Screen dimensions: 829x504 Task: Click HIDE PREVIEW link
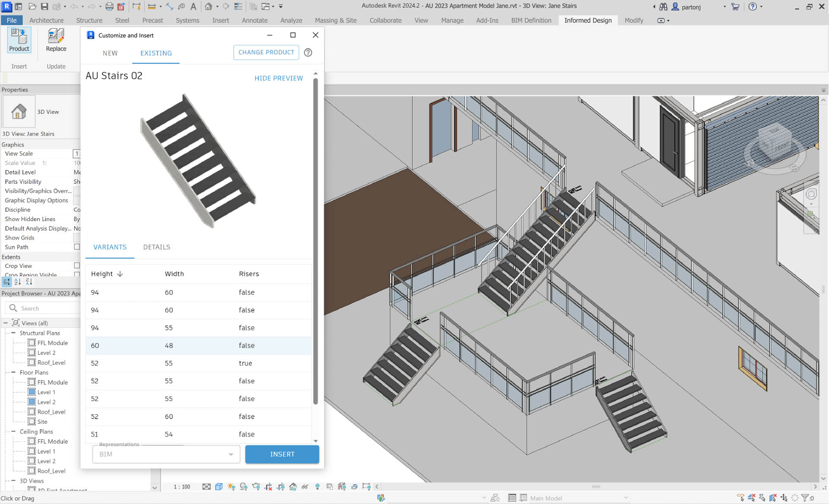pos(278,78)
